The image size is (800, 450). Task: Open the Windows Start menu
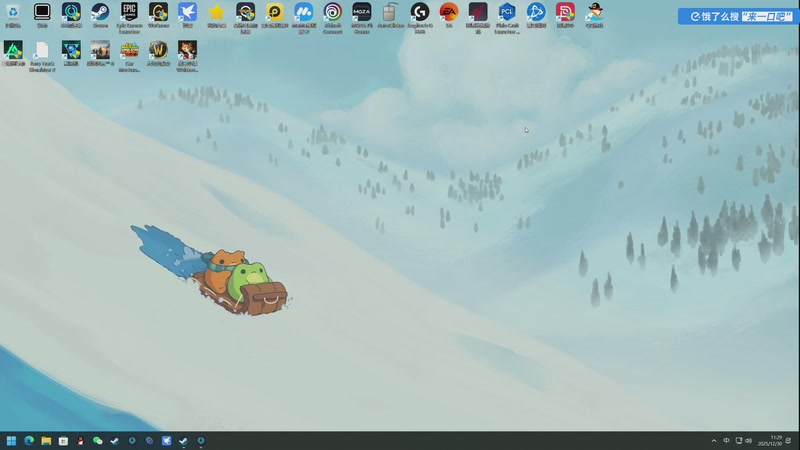pos(11,440)
